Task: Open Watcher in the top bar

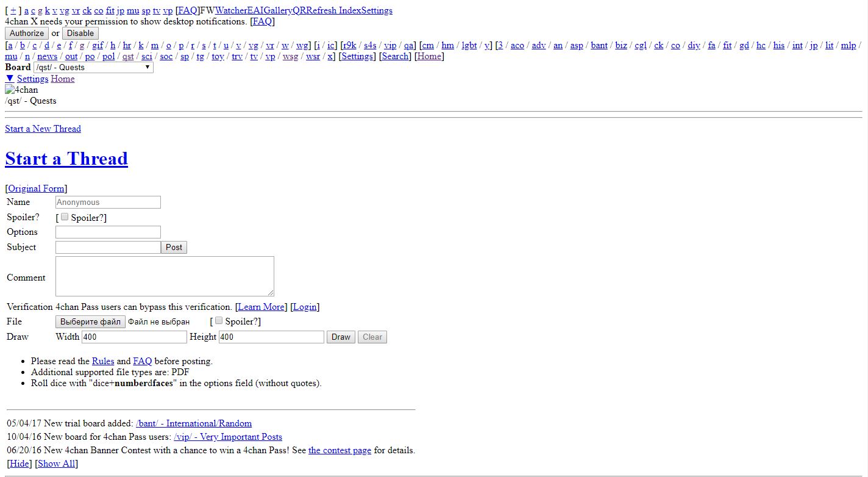Action: pyautogui.click(x=230, y=10)
